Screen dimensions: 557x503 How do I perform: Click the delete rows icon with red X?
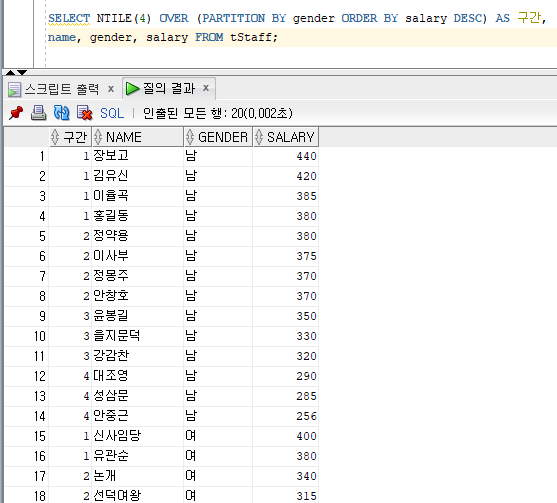click(x=85, y=113)
